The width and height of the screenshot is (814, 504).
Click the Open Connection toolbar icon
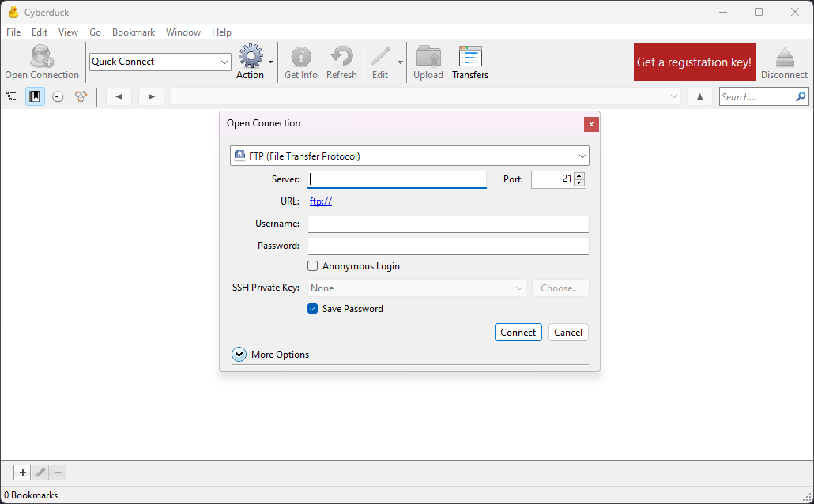coord(41,58)
